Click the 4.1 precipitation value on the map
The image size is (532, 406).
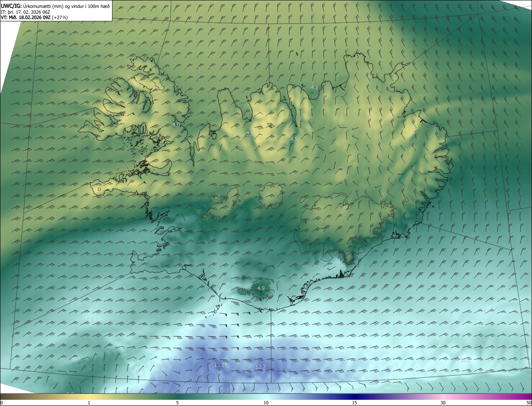tap(315, 87)
